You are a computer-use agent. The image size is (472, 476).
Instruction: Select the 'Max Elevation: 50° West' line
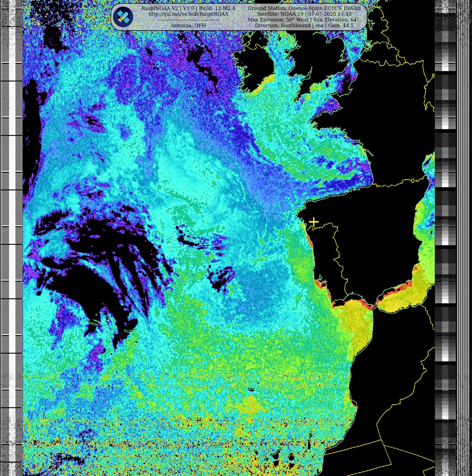(x=303, y=20)
